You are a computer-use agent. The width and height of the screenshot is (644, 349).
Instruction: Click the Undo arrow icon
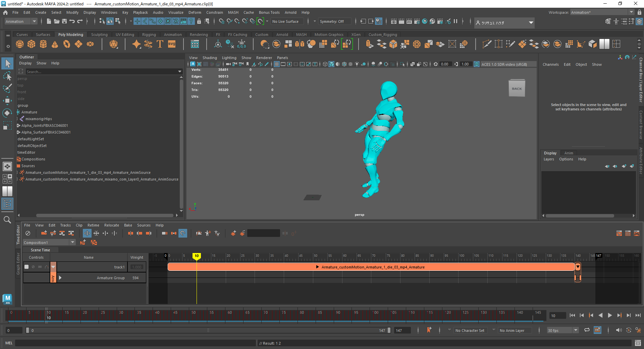pos(72,21)
